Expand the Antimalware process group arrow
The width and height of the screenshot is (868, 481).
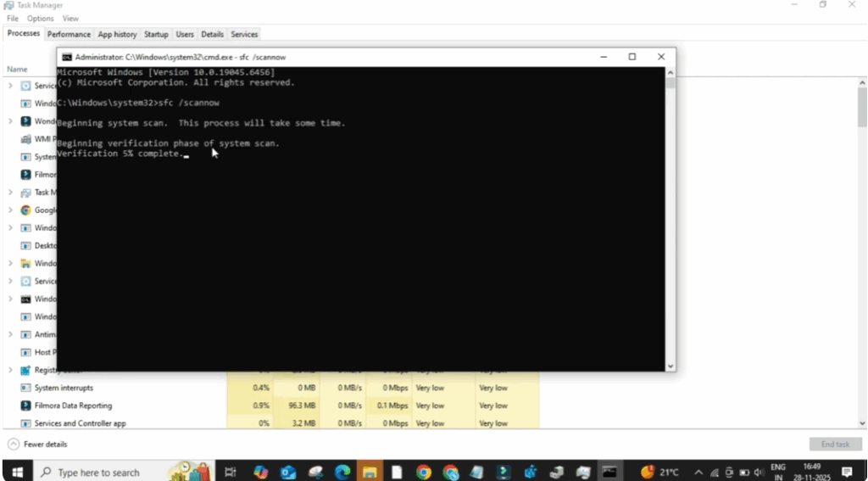[10, 334]
